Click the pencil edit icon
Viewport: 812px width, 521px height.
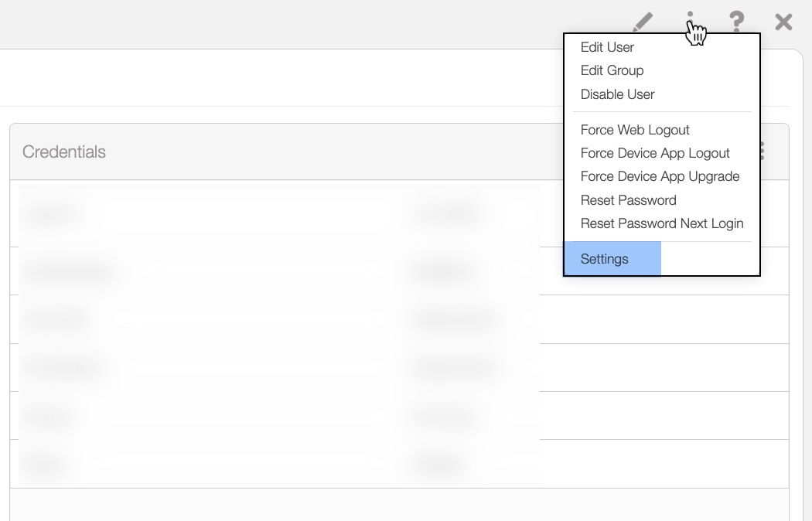[x=643, y=22]
